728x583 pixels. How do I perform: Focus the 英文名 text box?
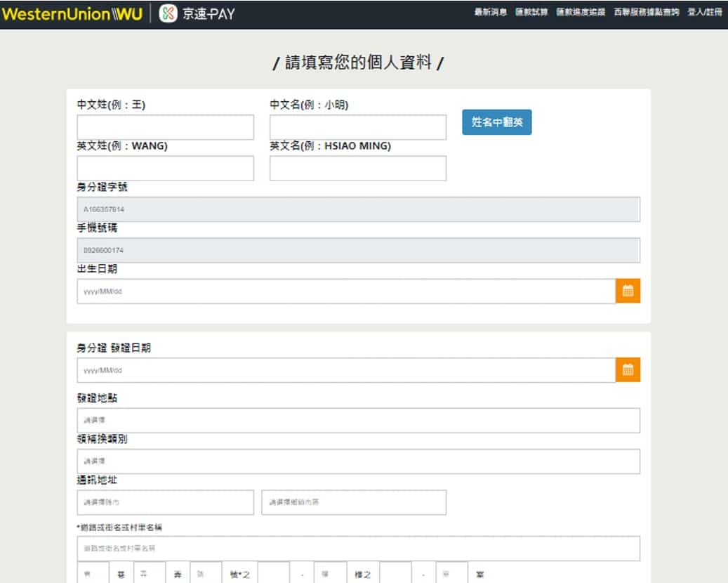point(357,169)
